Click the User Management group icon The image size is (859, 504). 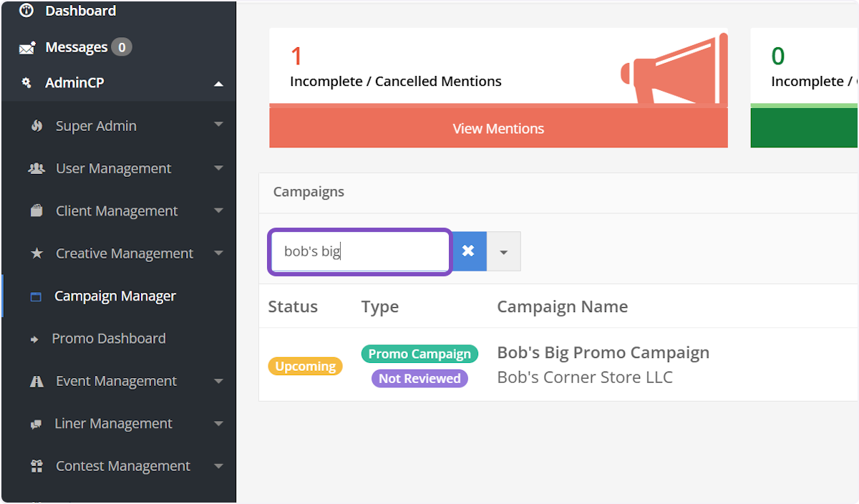coord(37,168)
